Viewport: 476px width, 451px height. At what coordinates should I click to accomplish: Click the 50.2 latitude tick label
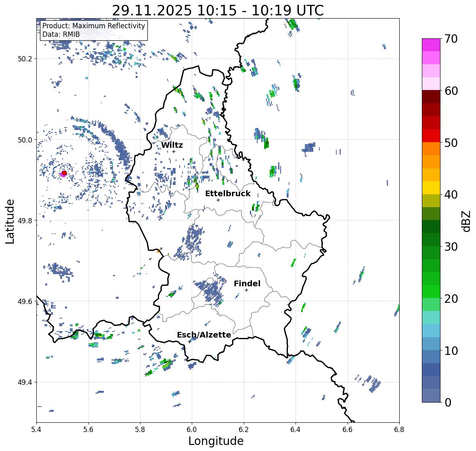(25, 59)
